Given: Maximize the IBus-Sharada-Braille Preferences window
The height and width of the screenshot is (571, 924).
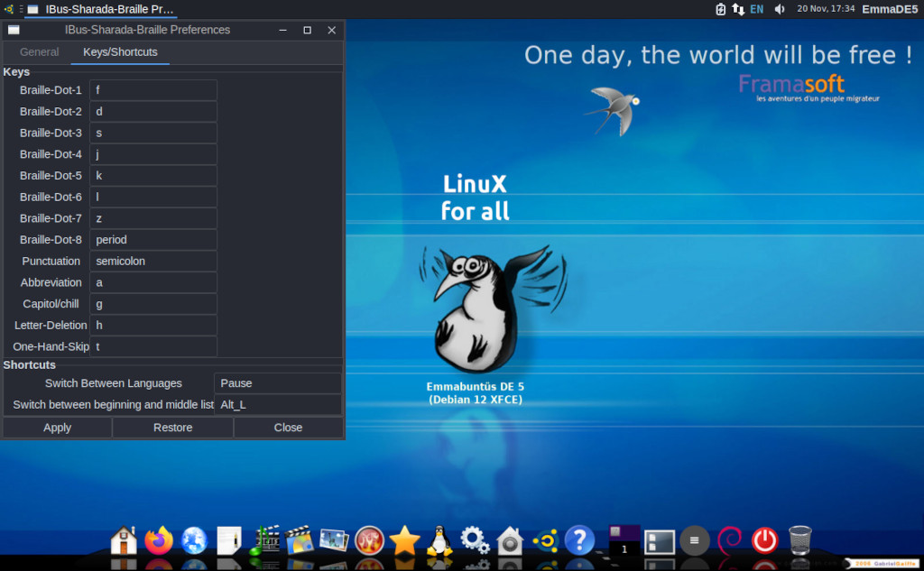Looking at the screenshot, I should click(x=307, y=30).
